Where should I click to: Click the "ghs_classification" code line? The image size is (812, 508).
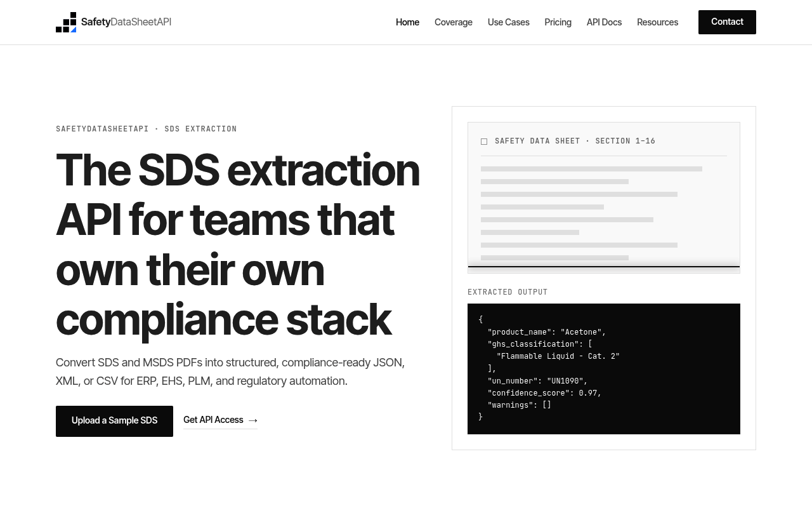(x=540, y=344)
